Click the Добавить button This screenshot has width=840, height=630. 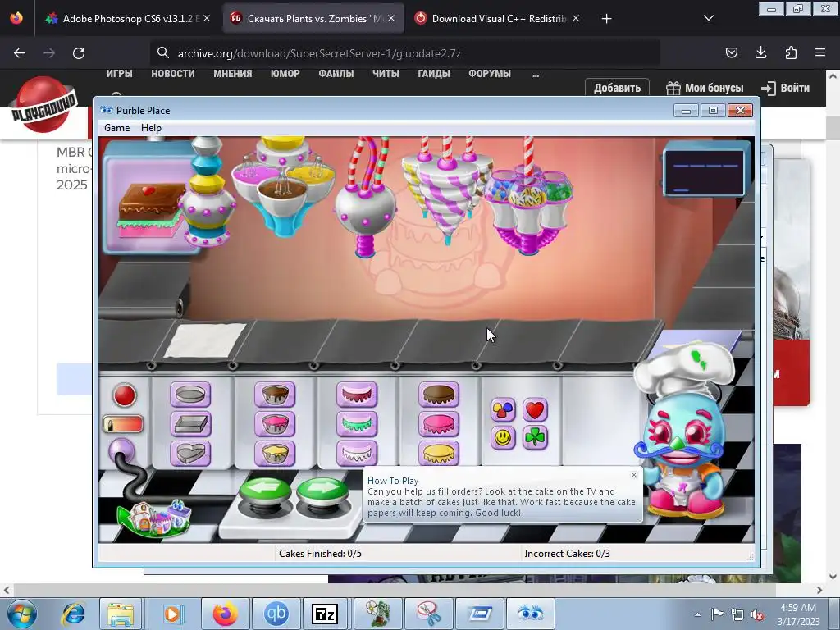click(x=617, y=88)
